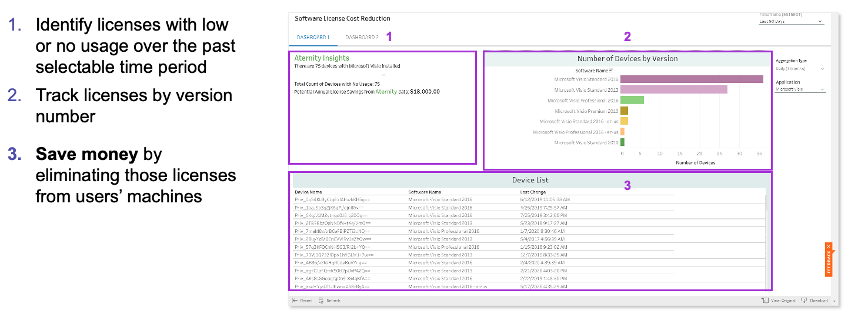Screen dimensions: 868x320
Task: Open the Aggregation Type dropdown
Action: click(x=800, y=69)
